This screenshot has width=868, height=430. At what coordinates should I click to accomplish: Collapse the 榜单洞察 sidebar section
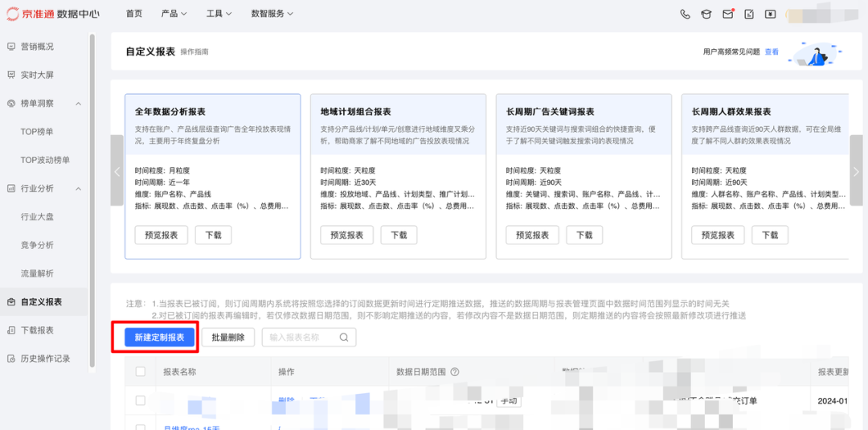78,104
